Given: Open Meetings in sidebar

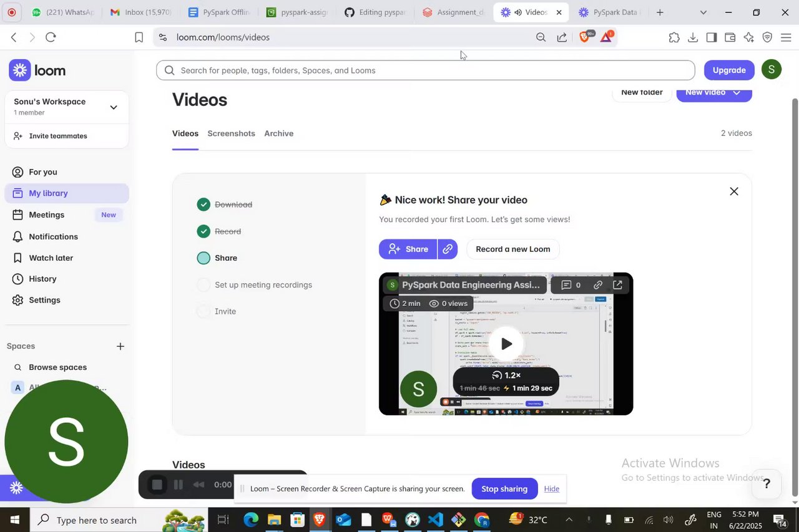Looking at the screenshot, I should [67, 215].
